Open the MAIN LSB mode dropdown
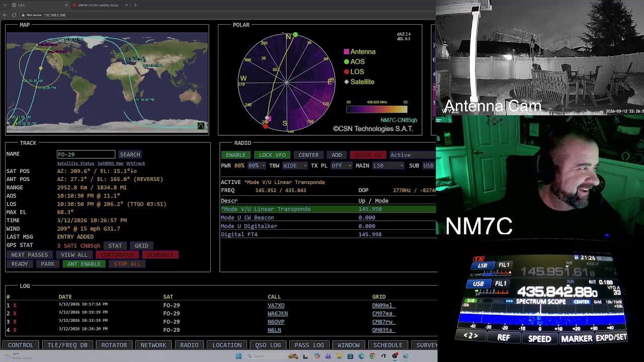Viewport: 644px width, 362px height. (x=387, y=165)
